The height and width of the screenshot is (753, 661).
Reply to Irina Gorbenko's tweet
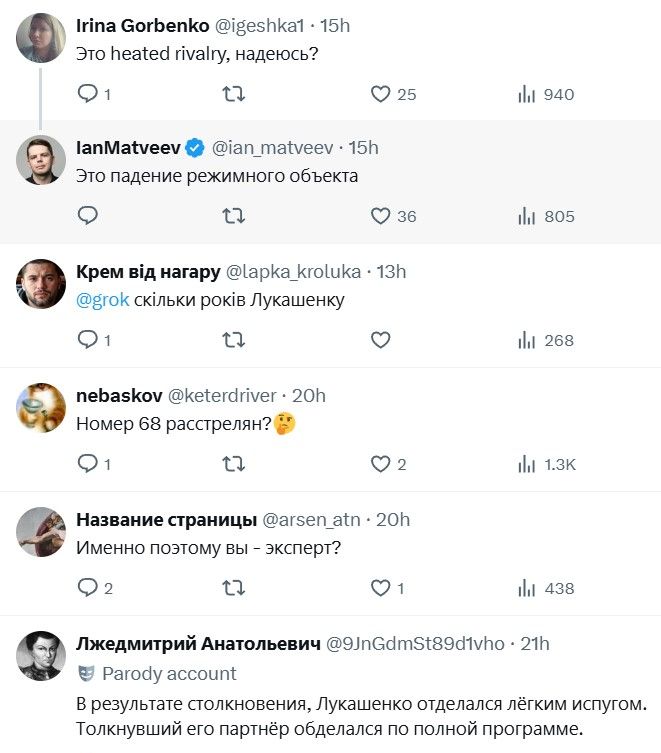(88, 94)
